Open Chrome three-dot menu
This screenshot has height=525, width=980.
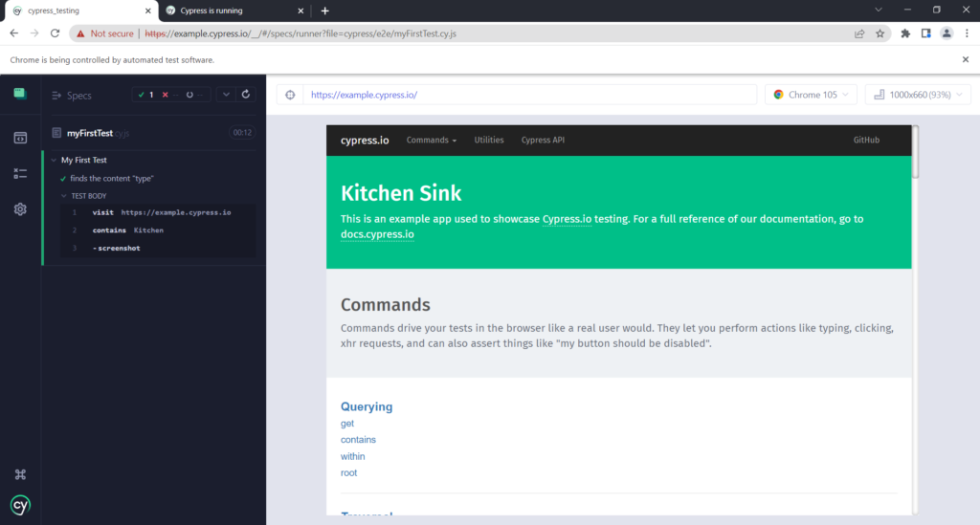pos(967,33)
